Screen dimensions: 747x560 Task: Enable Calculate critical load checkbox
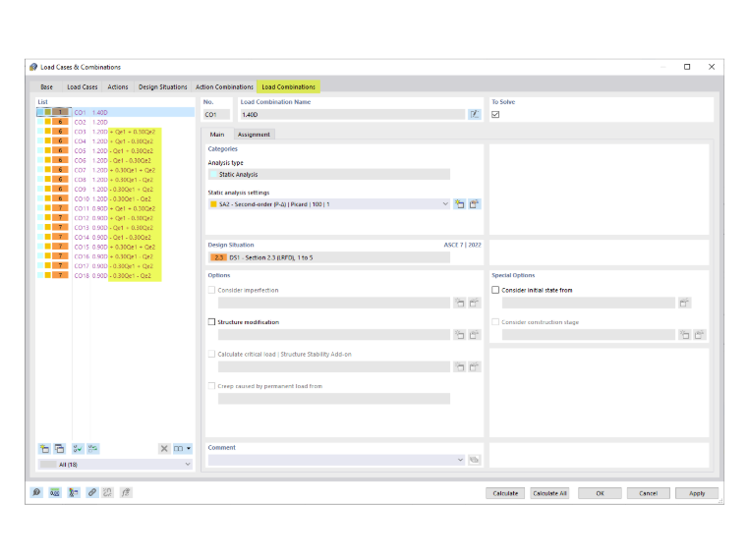211,354
